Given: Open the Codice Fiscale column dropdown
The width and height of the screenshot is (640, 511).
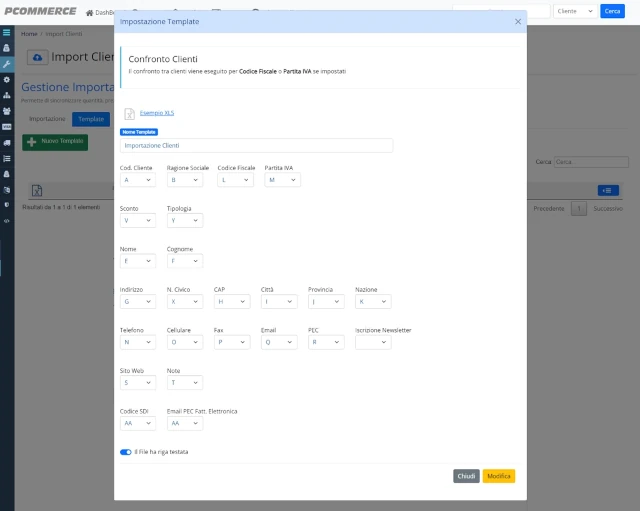Looking at the screenshot, I should point(235,180).
